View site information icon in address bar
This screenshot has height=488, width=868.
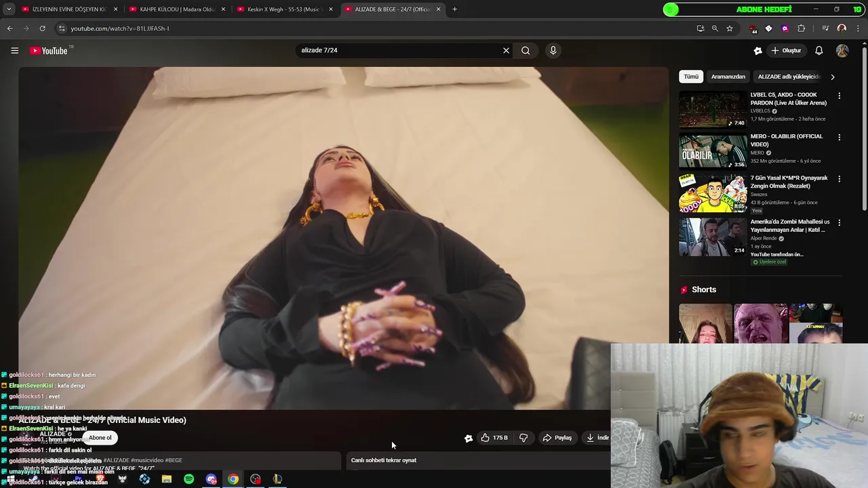click(62, 28)
